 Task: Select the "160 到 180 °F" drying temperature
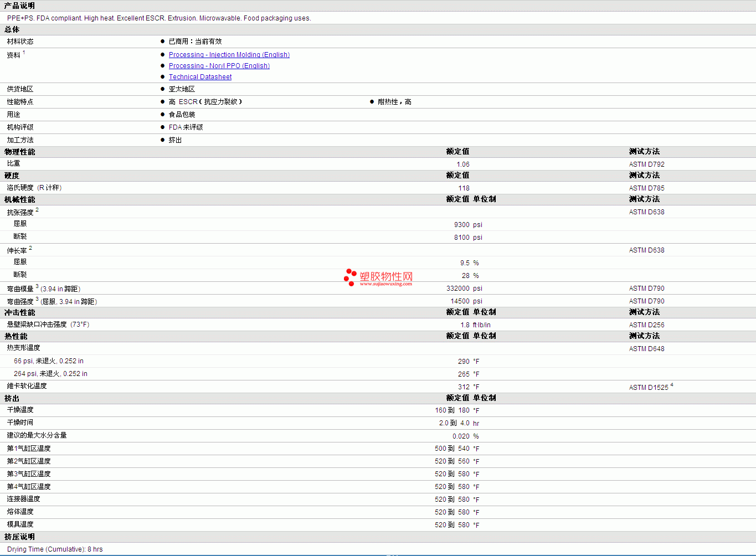click(457, 410)
